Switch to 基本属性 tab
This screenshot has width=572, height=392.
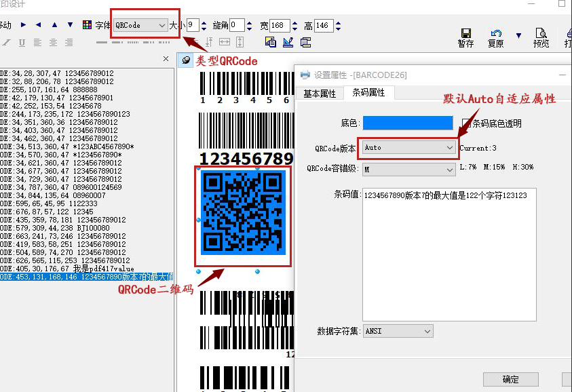[320, 94]
